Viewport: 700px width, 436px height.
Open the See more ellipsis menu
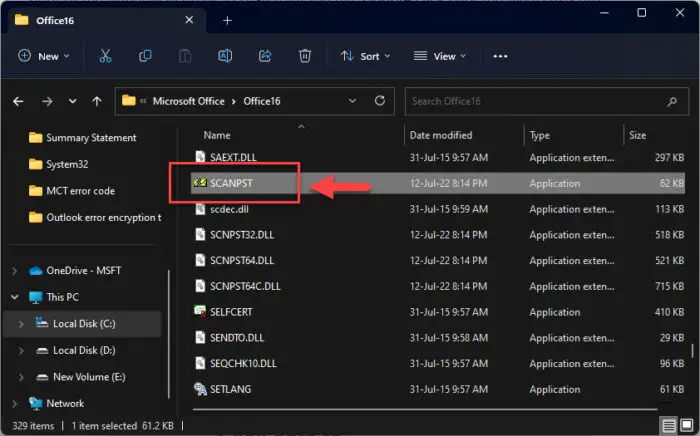point(500,56)
